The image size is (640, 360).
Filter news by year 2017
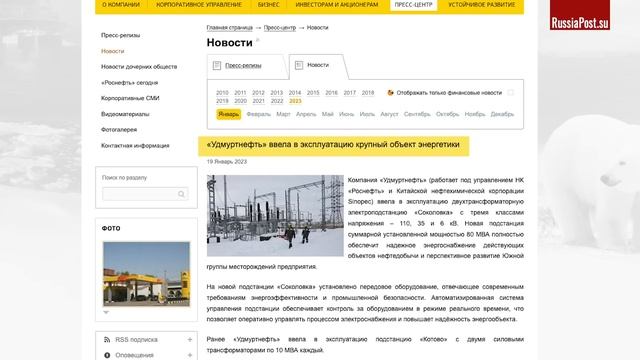click(349, 93)
